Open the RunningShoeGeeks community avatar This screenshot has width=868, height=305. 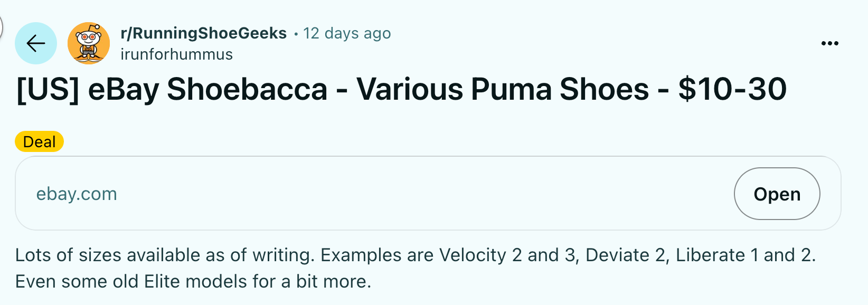pos(89,43)
